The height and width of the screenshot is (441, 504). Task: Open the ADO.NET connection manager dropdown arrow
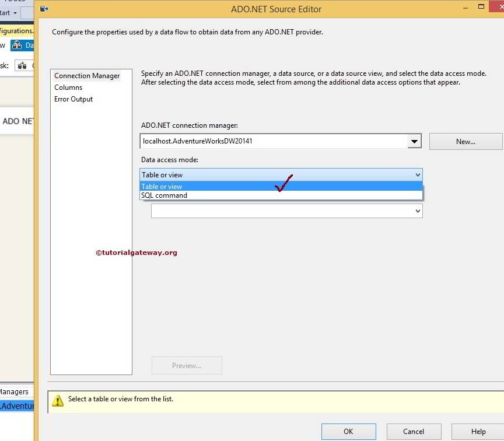pyautogui.click(x=415, y=141)
